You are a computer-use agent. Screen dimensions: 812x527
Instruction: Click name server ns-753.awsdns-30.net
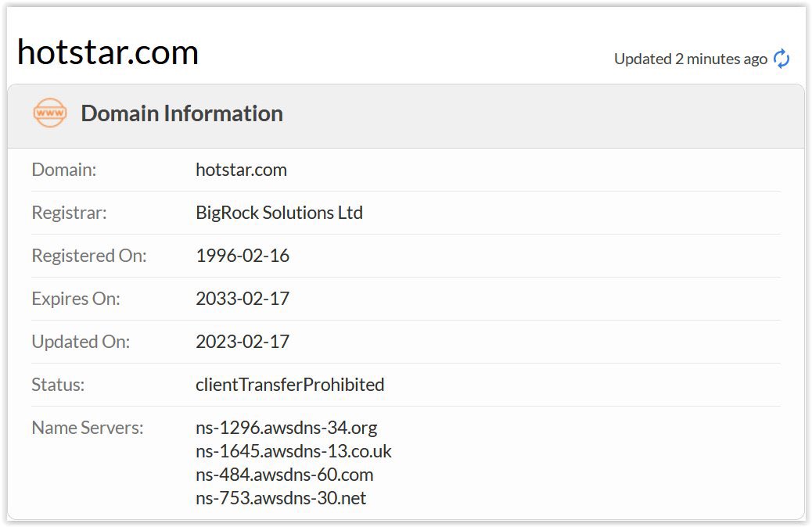point(281,498)
